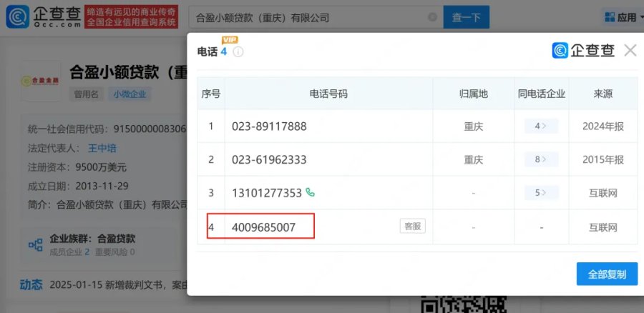
Task: Click the 2024年报 source cell
Action: (x=603, y=126)
